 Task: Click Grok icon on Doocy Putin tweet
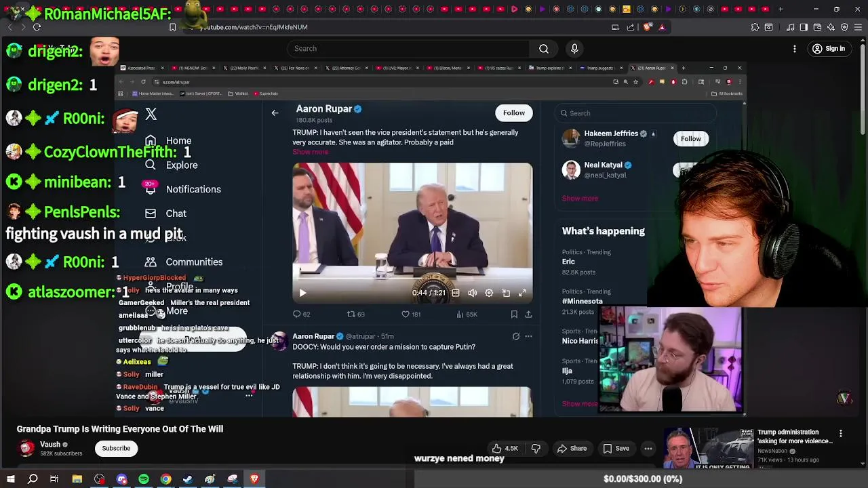point(515,336)
